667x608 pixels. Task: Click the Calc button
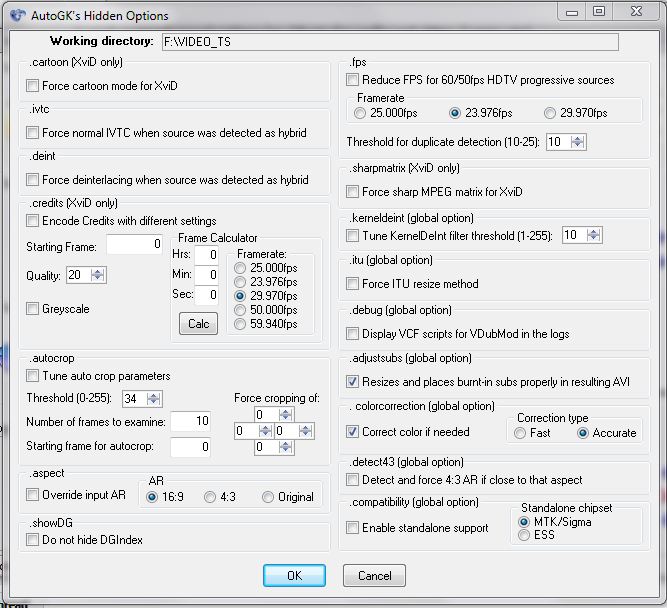[x=198, y=324]
